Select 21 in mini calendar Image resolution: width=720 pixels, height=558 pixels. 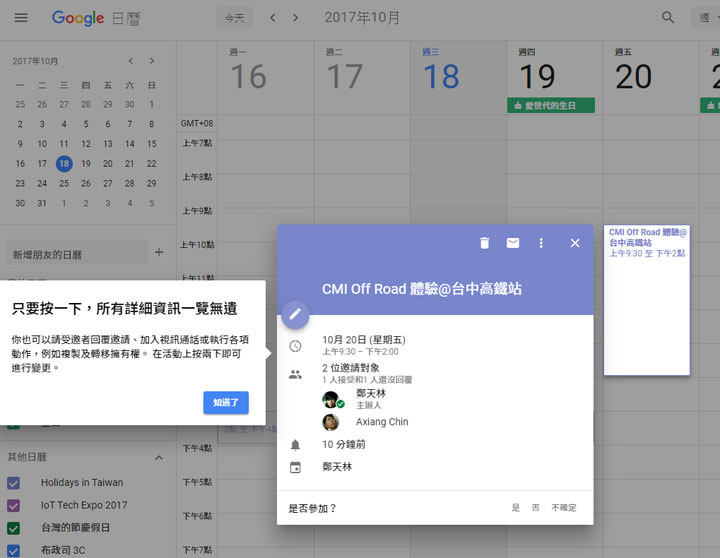[x=129, y=163]
